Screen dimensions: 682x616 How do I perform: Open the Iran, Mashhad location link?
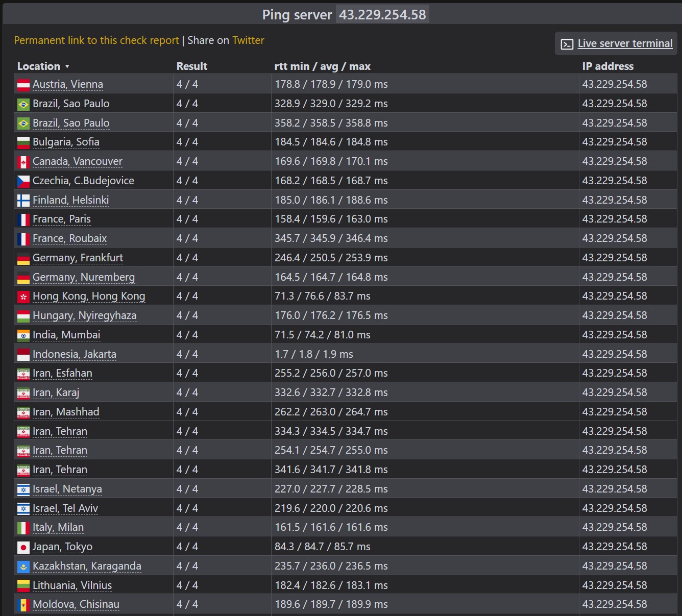[x=66, y=412]
